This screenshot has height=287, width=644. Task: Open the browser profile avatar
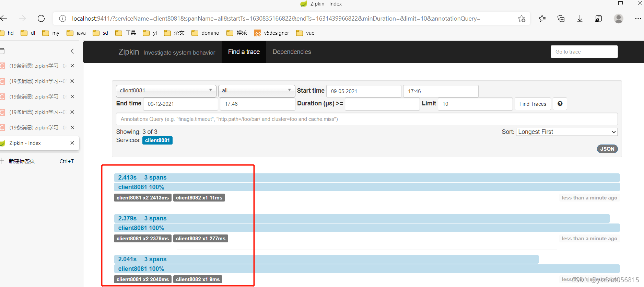[618, 19]
